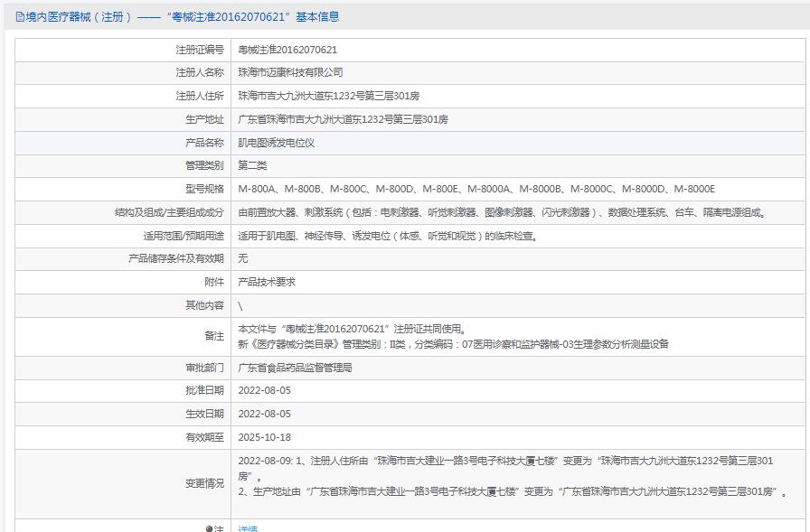Click the approving department 广东省食品药品监督管理局
The width and height of the screenshot is (810, 532).
point(295,368)
